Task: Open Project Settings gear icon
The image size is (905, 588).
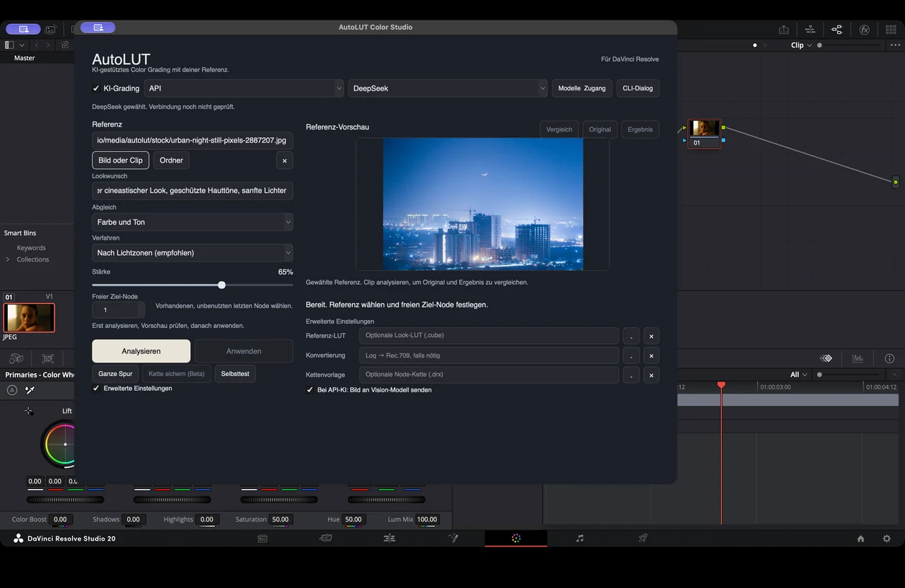Action: click(887, 539)
